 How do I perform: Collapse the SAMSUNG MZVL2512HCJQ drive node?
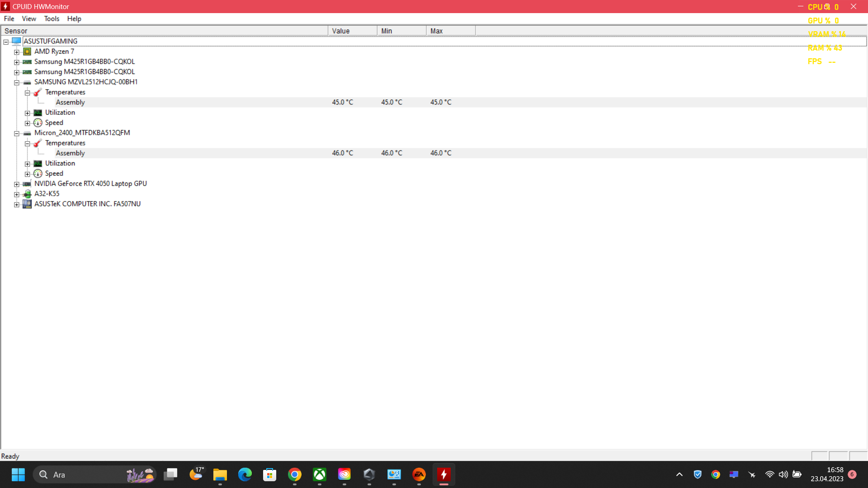pyautogui.click(x=17, y=82)
